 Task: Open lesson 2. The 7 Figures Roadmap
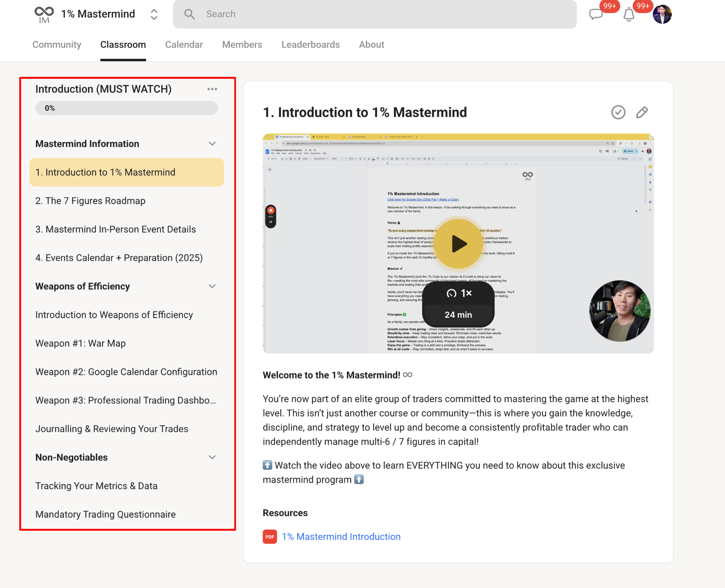point(127,201)
